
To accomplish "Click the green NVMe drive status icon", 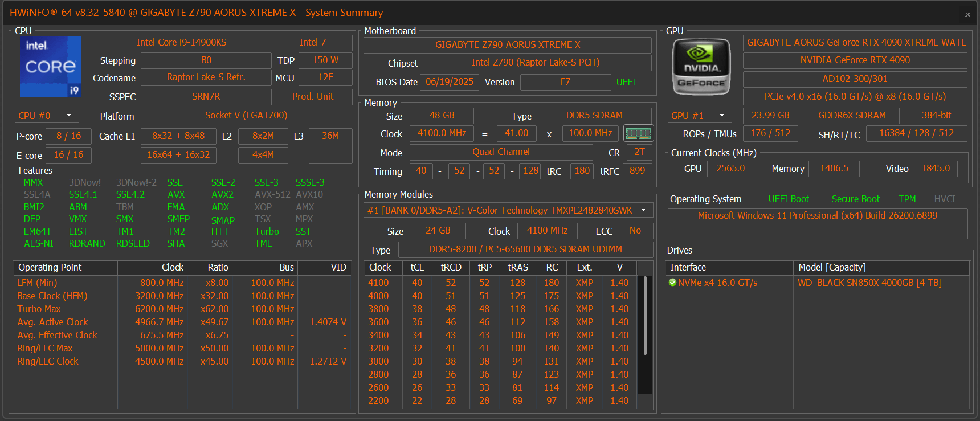I will click(672, 283).
